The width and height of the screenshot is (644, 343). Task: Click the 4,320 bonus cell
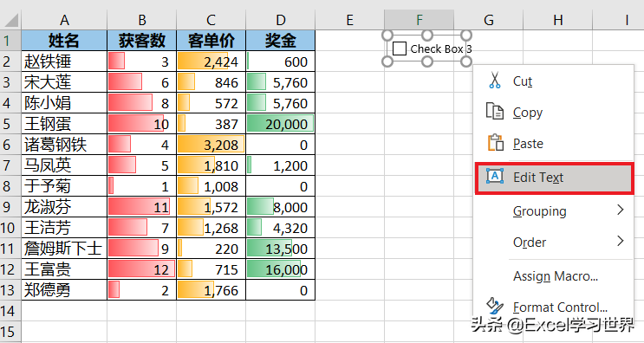(x=281, y=227)
